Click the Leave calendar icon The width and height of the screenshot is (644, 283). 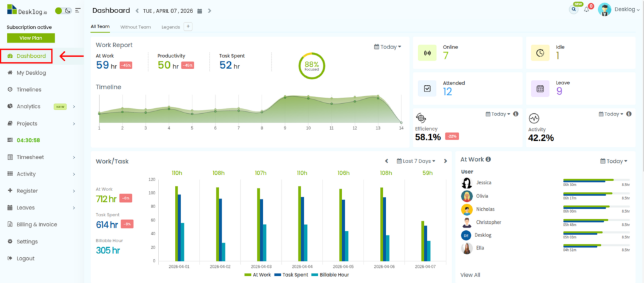[540, 89]
